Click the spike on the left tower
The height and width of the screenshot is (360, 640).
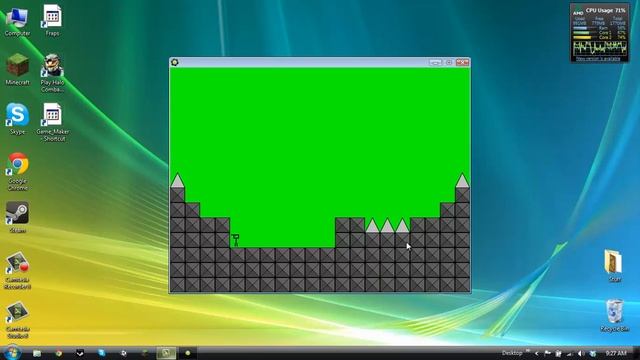tap(177, 180)
